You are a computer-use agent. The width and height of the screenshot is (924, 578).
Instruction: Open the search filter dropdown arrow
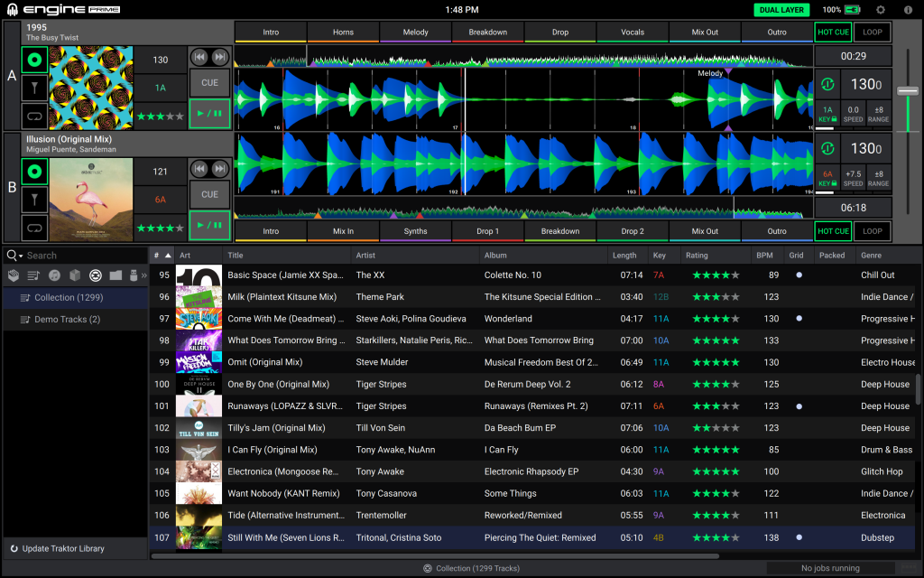pos(21,256)
